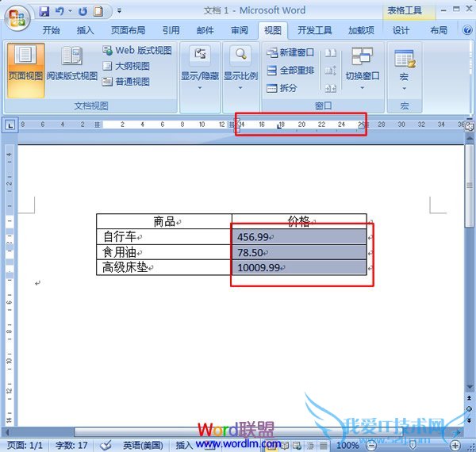This screenshot has height=452, width=476.
Task: Click the zoom slider handle
Action: point(413,446)
